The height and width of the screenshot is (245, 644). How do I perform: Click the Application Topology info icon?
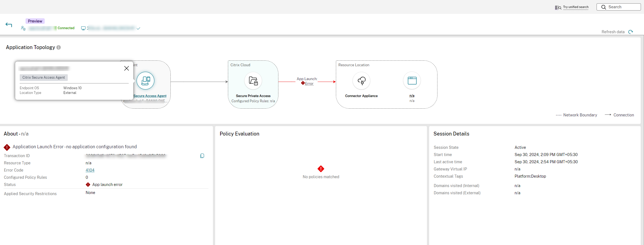pyautogui.click(x=59, y=47)
